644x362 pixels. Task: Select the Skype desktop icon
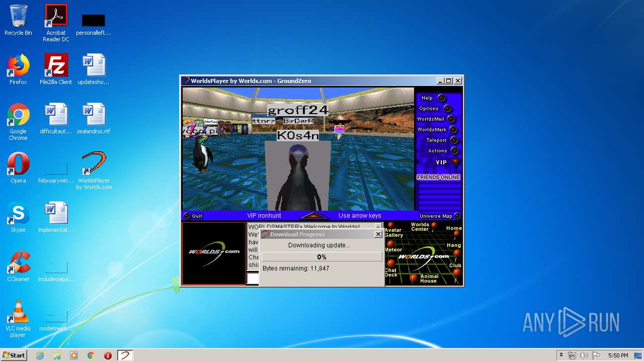18,217
